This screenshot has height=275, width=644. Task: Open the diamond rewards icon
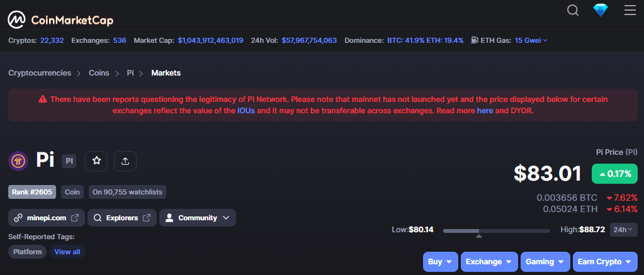[601, 10]
